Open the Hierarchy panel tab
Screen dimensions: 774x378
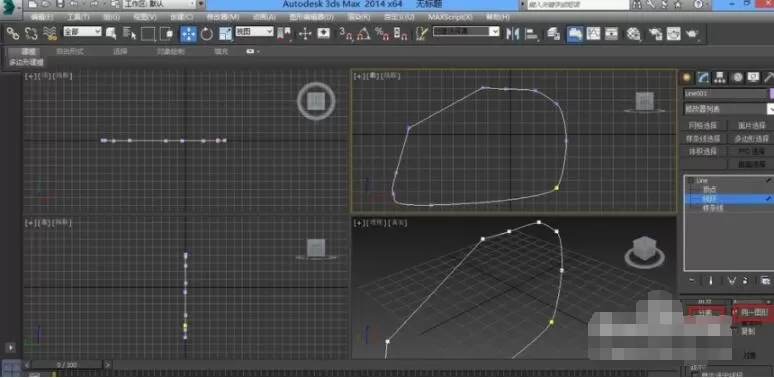click(x=719, y=77)
